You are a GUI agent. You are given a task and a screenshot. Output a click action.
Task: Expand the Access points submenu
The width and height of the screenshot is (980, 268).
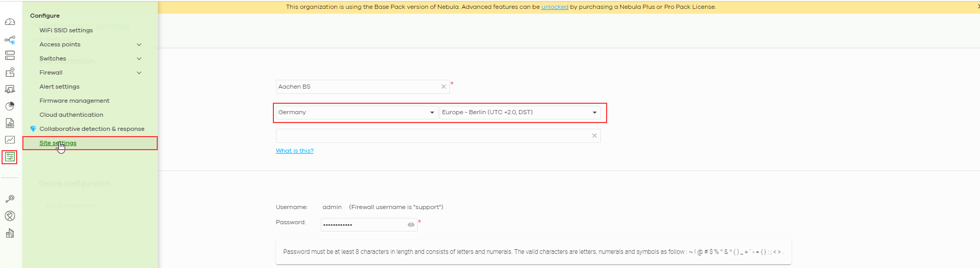pyautogui.click(x=139, y=45)
